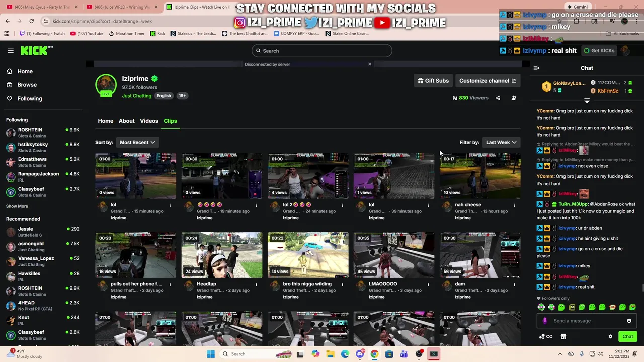Open the Marathon Timer bookmark
This screenshot has width=644, height=362.
[x=126, y=34]
